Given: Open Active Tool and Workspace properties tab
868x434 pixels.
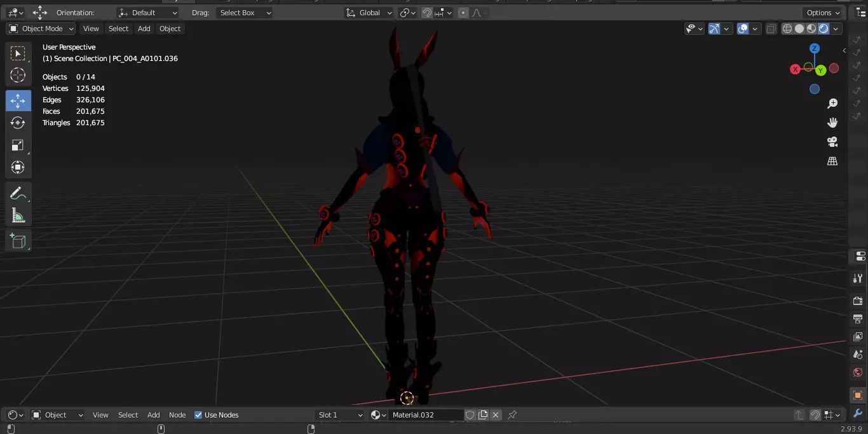Looking at the screenshot, I should (858, 278).
